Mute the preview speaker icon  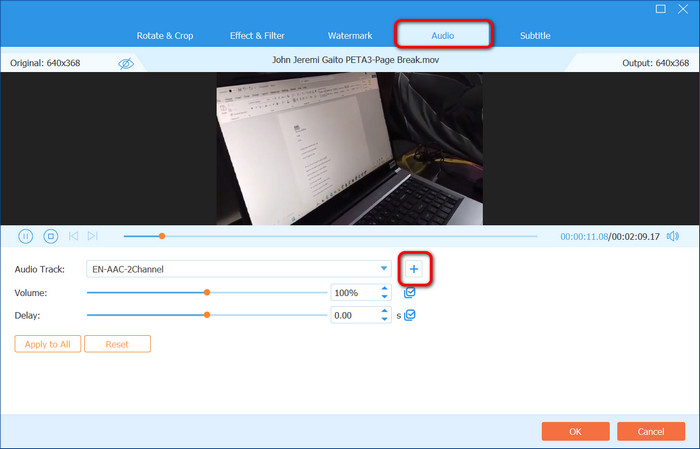[672, 236]
